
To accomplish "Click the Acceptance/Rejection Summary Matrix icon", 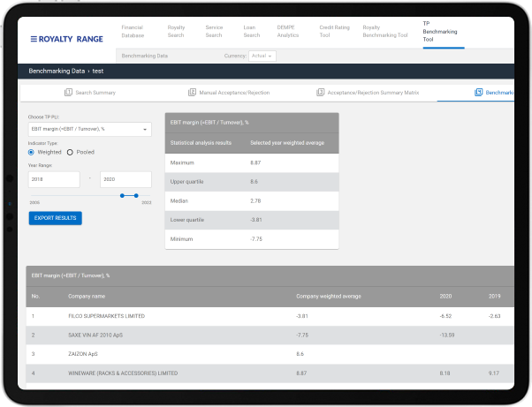I will pyautogui.click(x=320, y=92).
